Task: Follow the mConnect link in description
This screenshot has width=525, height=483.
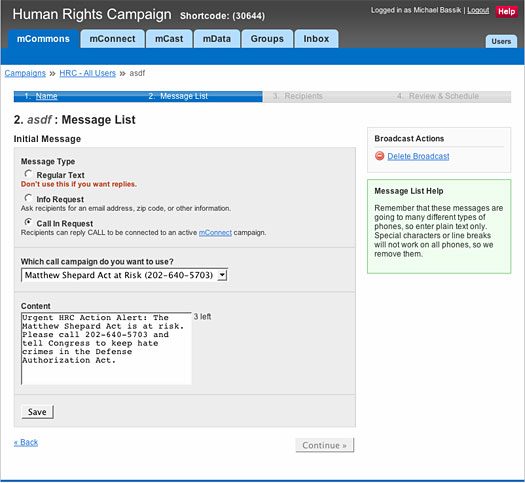Action: [215, 233]
